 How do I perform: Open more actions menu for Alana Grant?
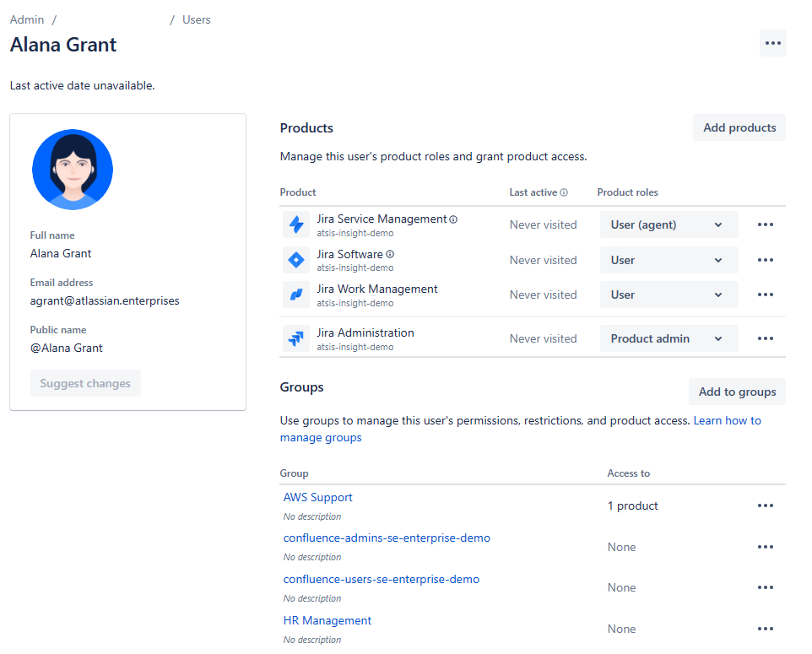pos(772,43)
